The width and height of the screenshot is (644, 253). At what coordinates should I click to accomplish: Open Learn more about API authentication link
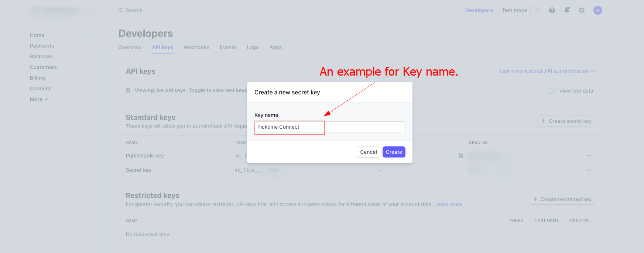click(547, 71)
